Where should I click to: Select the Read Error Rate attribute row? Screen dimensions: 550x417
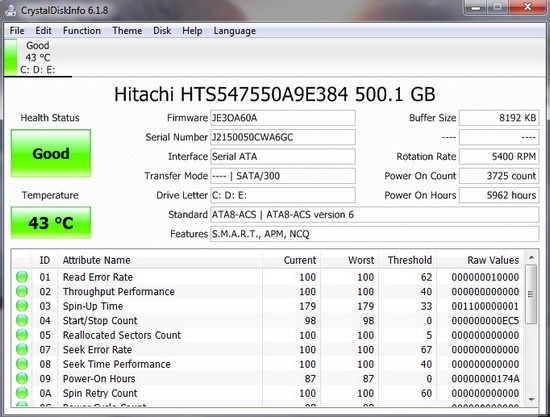tap(268, 277)
